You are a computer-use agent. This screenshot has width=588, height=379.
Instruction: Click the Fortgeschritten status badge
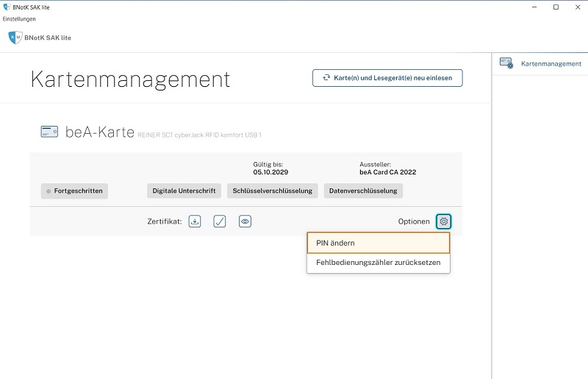tap(75, 191)
